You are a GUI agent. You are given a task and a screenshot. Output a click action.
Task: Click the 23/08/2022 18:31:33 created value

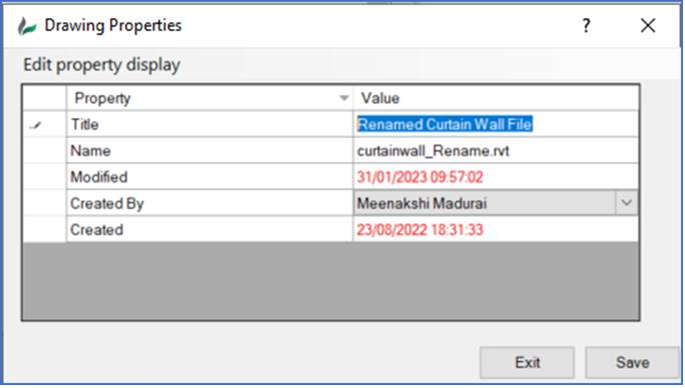(x=496, y=229)
